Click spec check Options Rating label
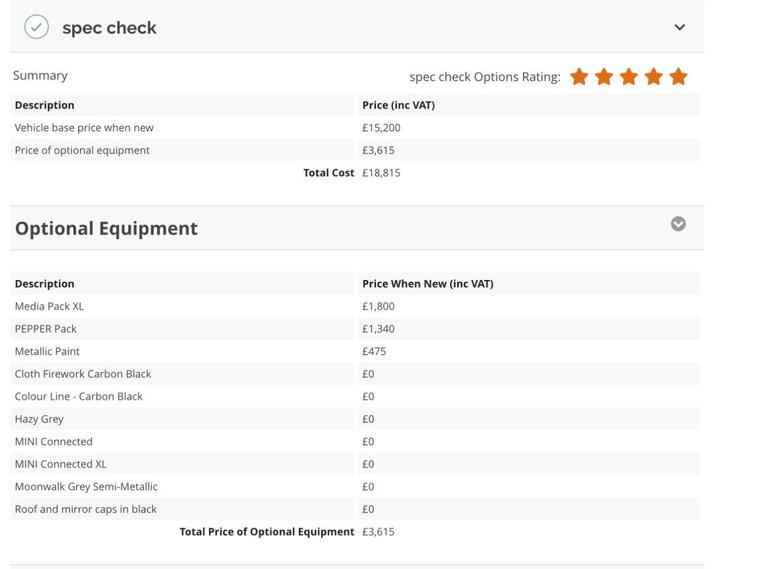This screenshot has width=759, height=569. pos(484,77)
